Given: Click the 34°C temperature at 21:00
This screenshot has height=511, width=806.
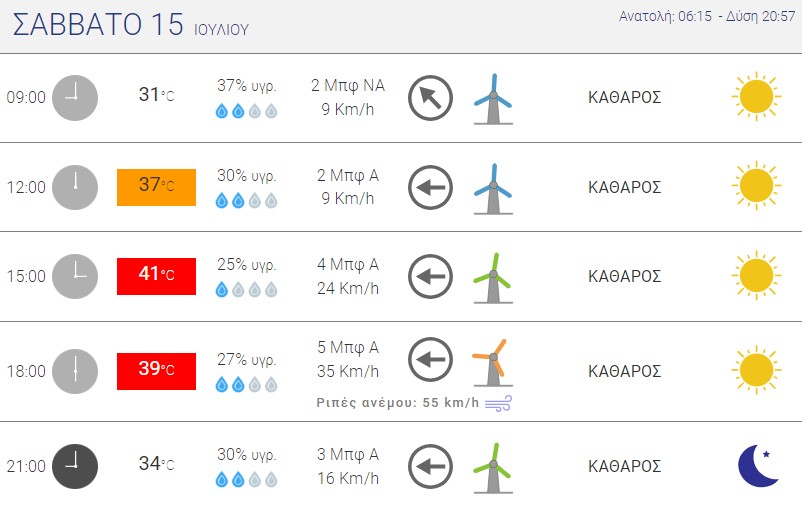Looking at the screenshot, I should tap(156, 464).
